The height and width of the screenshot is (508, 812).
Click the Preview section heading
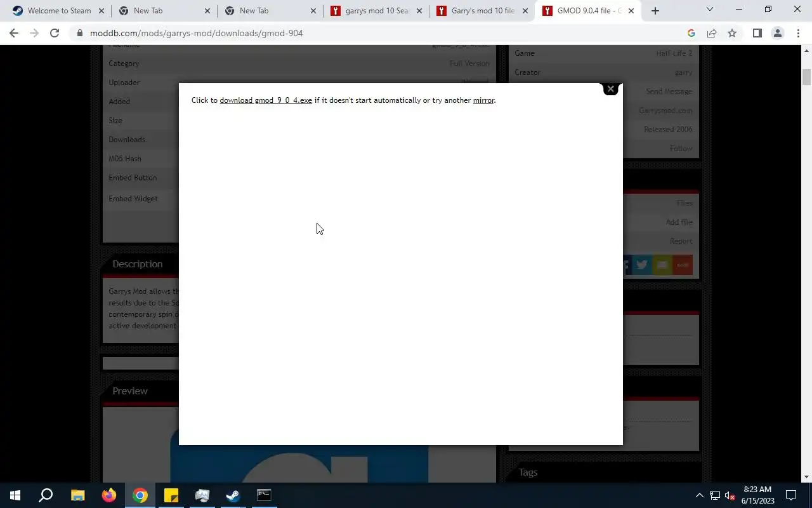130,391
